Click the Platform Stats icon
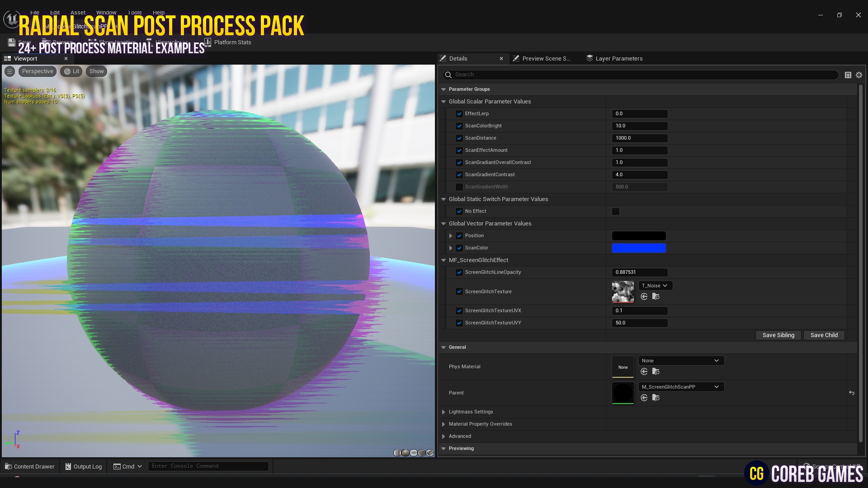Image resolution: width=868 pixels, height=488 pixels. [x=208, y=42]
